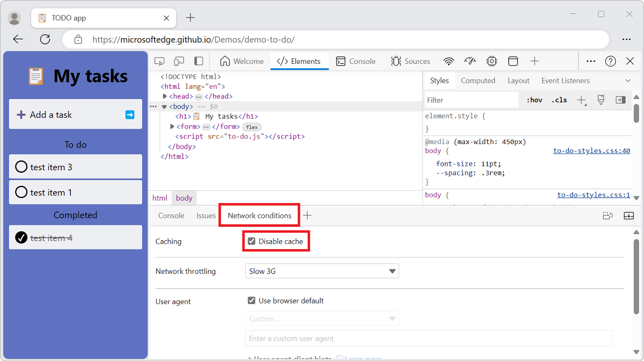The width and height of the screenshot is (644, 361).
Task: Select the Inspect element tool icon
Action: pyautogui.click(x=159, y=61)
